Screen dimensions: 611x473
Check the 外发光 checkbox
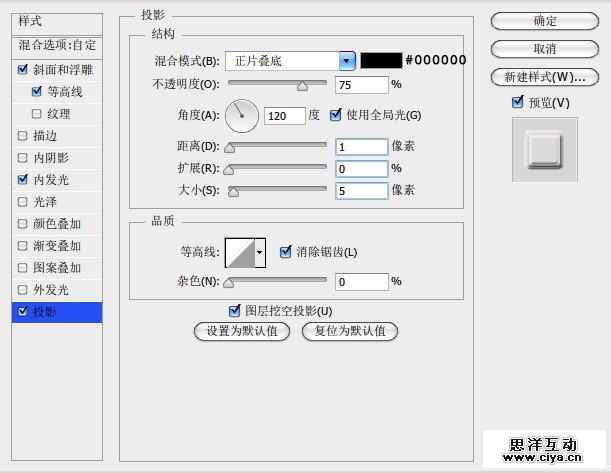click(x=23, y=289)
